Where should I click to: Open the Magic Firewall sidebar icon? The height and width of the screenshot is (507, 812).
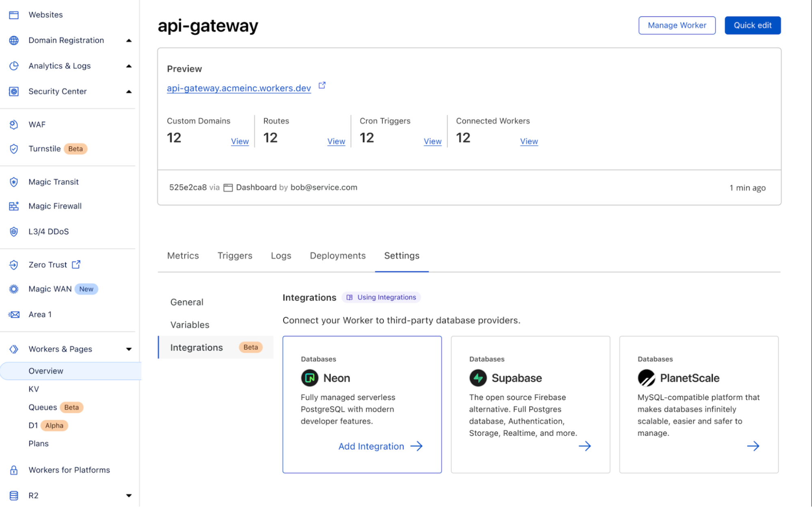pos(14,206)
